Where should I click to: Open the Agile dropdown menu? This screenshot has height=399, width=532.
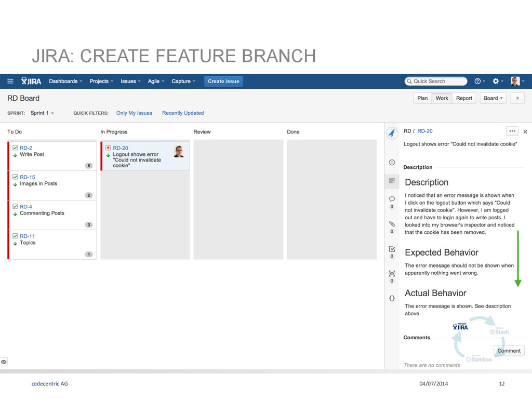156,82
